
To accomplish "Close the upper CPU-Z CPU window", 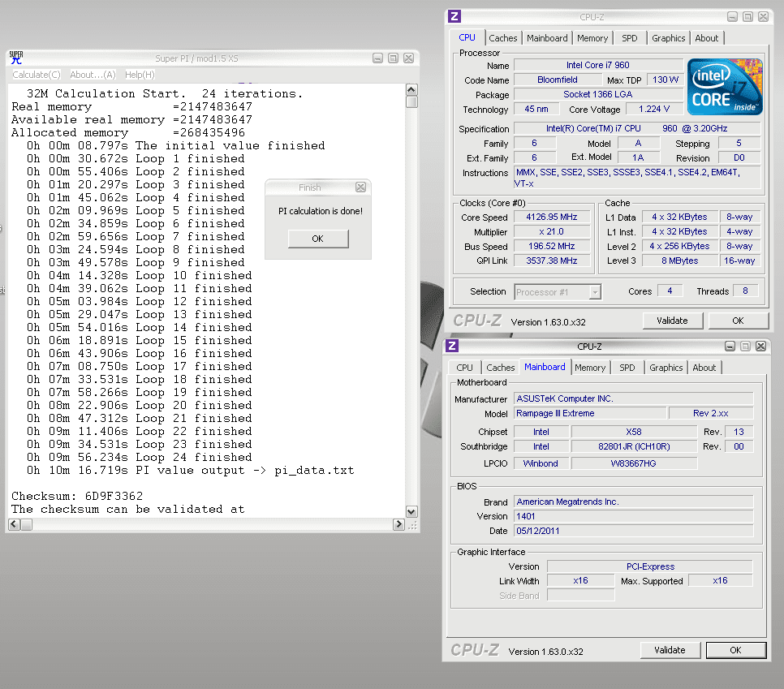I will tap(763, 16).
